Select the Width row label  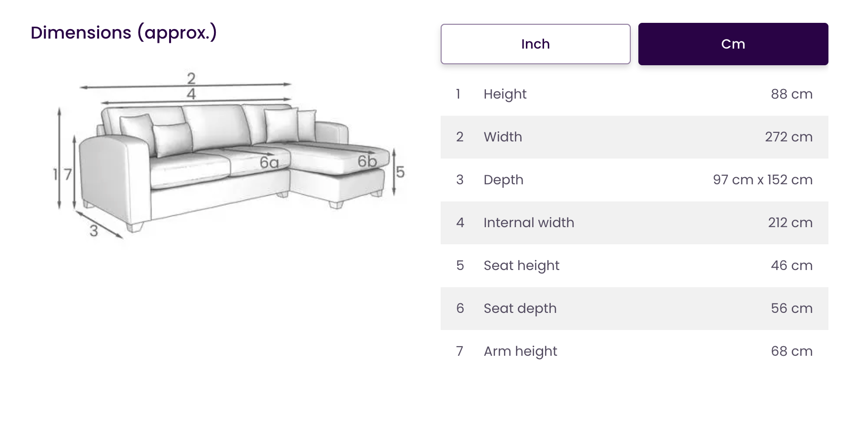(x=503, y=137)
